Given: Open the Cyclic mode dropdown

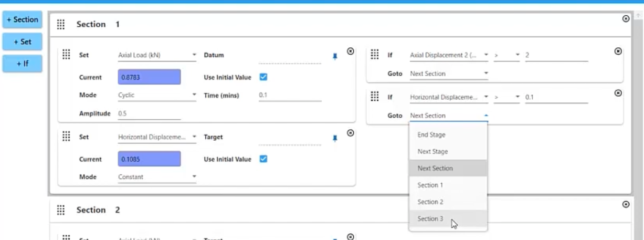Looking at the screenshot, I should pos(157,96).
